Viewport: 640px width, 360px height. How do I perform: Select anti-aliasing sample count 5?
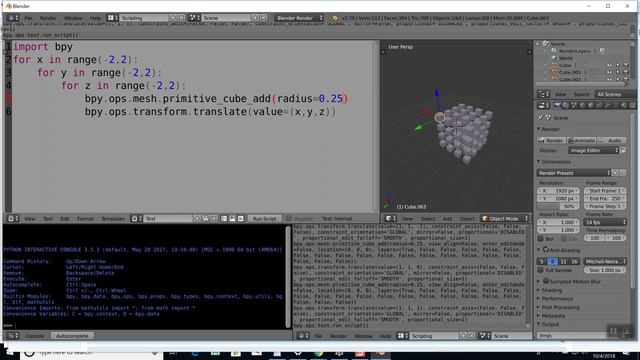coord(542,261)
